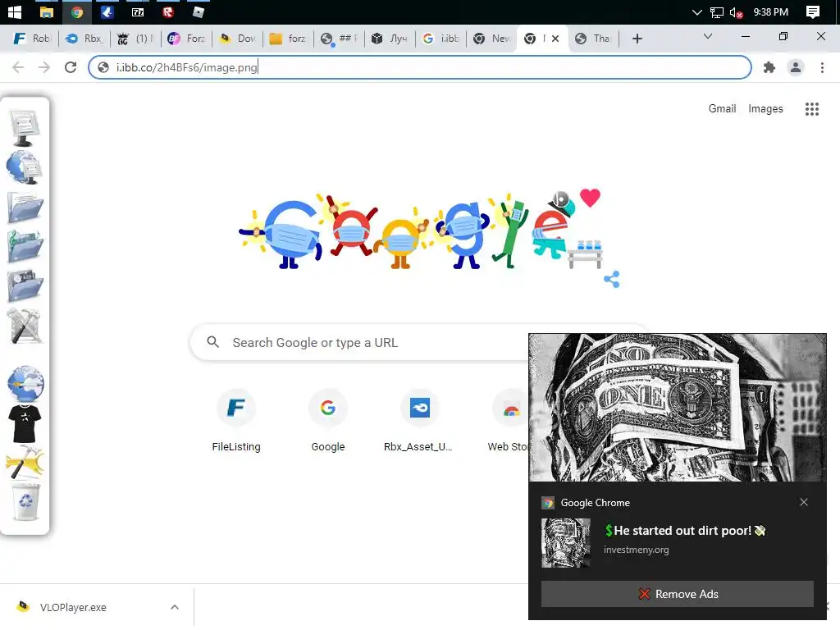The height and width of the screenshot is (630, 840).
Task: Reload the current page
Action: (x=71, y=67)
